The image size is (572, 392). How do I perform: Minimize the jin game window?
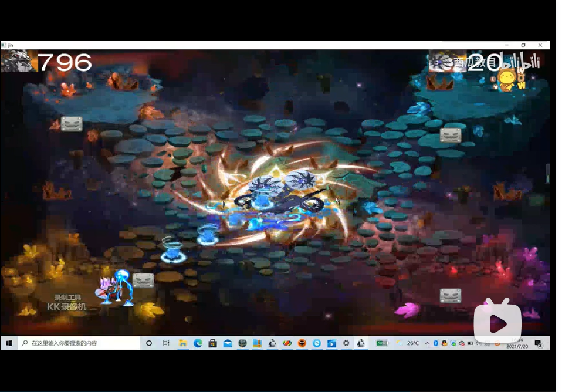(507, 45)
